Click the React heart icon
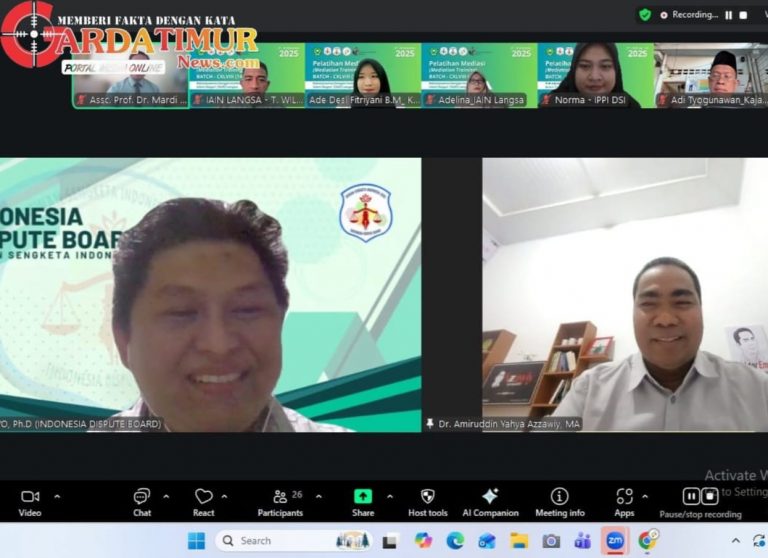 tap(204, 497)
